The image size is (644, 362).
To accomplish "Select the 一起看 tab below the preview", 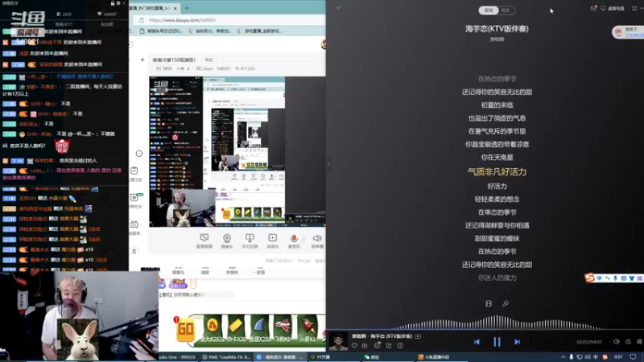I will pyautogui.click(x=258, y=272).
